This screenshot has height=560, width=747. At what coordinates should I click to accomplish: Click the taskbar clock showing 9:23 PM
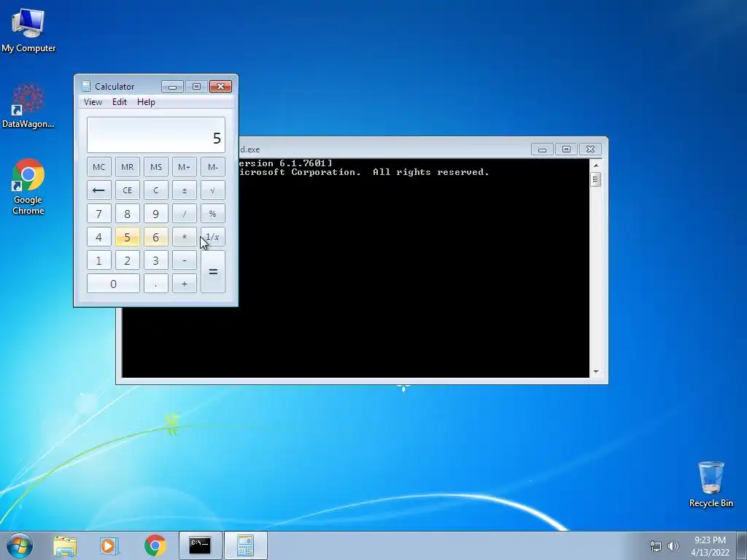pyautogui.click(x=710, y=546)
